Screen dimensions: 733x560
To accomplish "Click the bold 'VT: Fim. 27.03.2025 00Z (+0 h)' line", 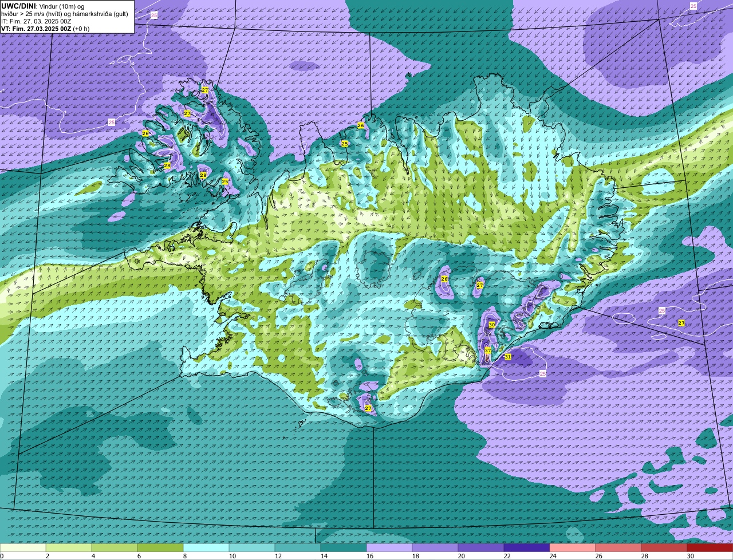I will [45, 28].
